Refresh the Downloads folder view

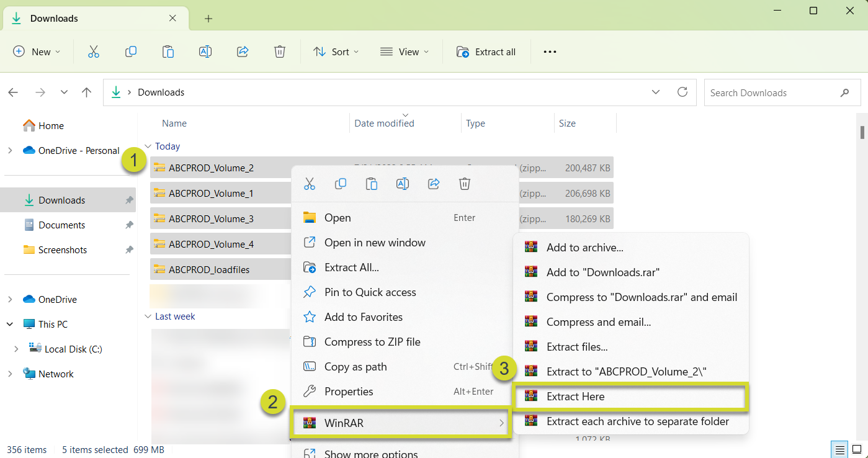click(x=682, y=92)
